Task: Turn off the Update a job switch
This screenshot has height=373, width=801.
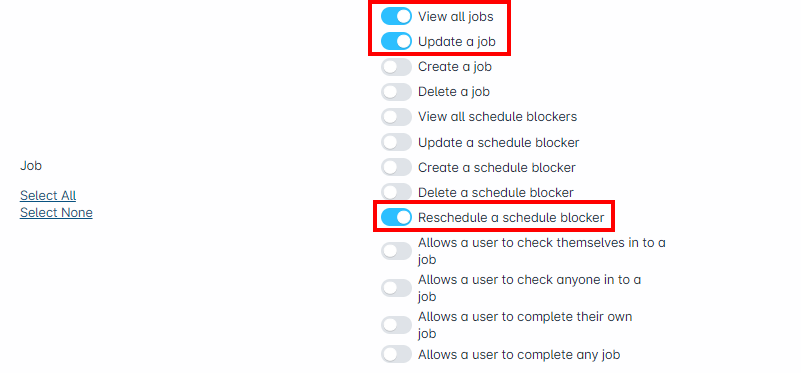Action: click(396, 41)
